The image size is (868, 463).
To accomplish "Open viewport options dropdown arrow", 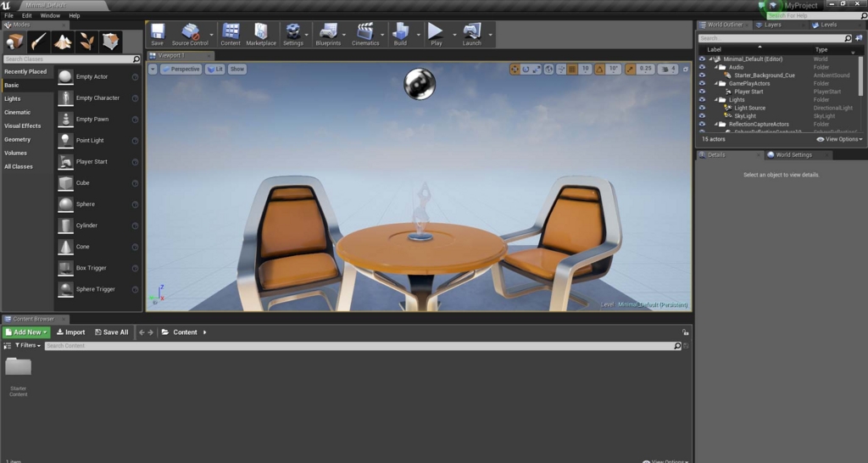I will pyautogui.click(x=153, y=70).
